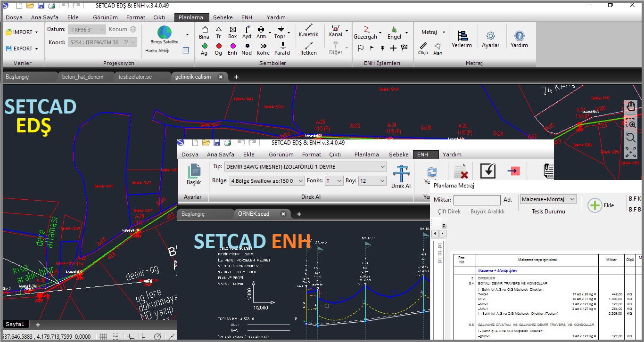The width and height of the screenshot is (644, 342).
Task: Open the Görünüm tab in main window
Action: [105, 17]
